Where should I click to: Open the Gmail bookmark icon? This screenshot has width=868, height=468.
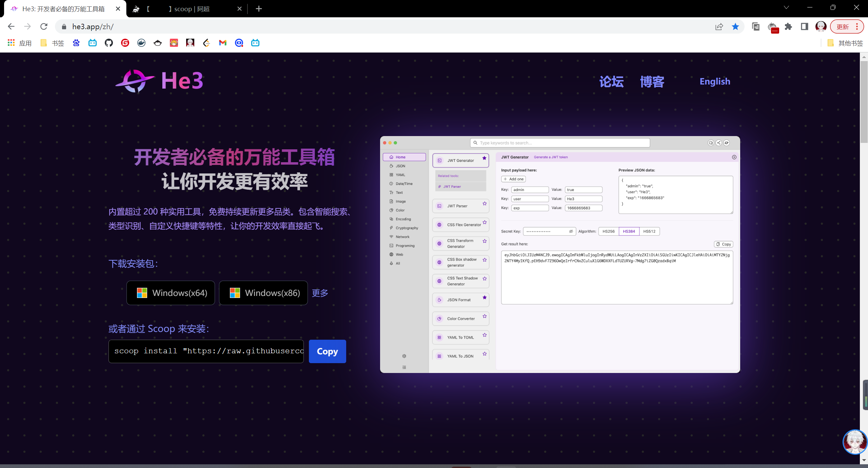click(x=222, y=43)
